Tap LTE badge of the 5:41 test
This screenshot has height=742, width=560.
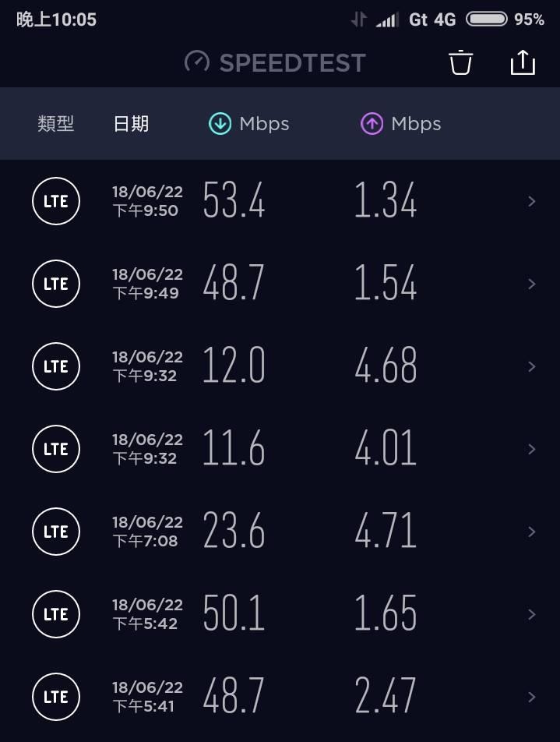56,697
